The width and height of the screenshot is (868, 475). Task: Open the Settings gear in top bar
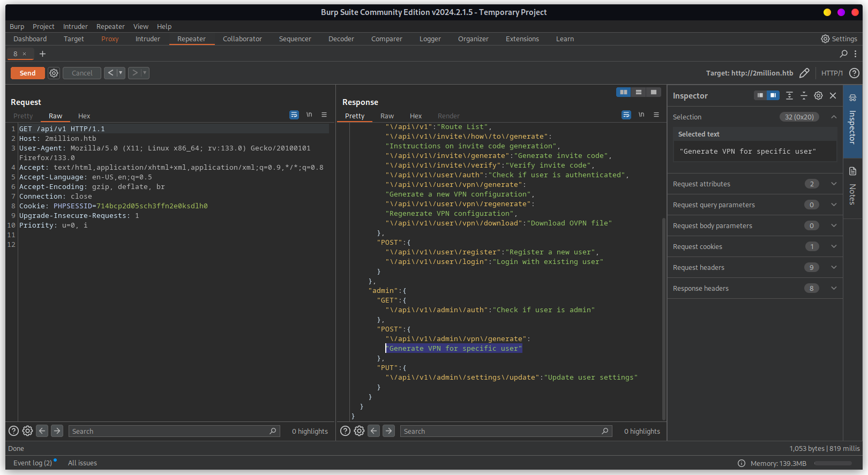(839, 39)
